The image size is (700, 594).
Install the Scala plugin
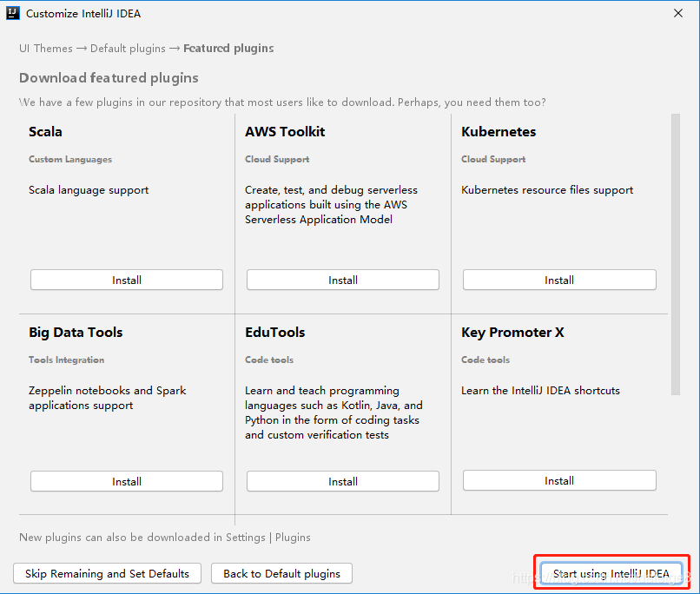[126, 279]
